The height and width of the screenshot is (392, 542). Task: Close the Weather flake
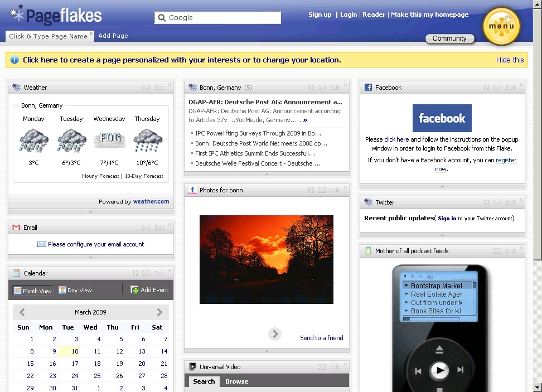tap(170, 85)
